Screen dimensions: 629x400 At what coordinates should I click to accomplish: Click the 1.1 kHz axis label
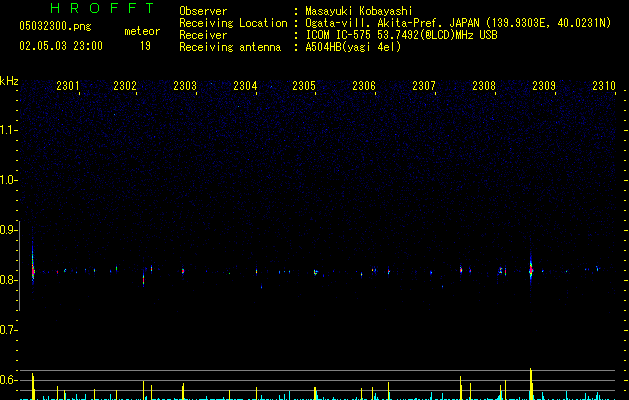click(8, 130)
